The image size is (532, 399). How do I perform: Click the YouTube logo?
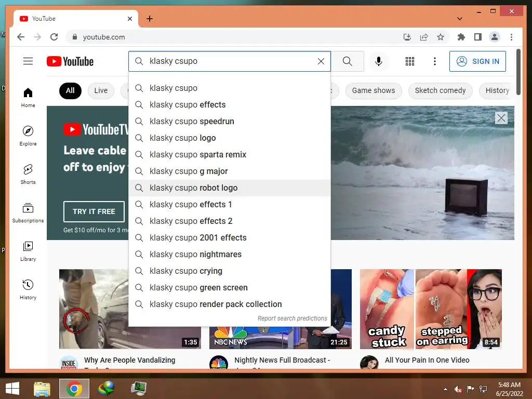70,61
